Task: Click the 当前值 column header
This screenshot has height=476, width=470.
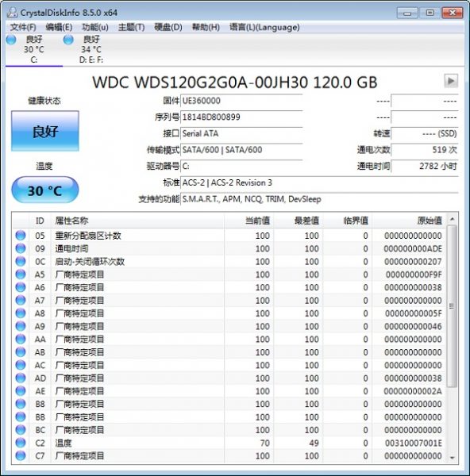Action: [248, 221]
